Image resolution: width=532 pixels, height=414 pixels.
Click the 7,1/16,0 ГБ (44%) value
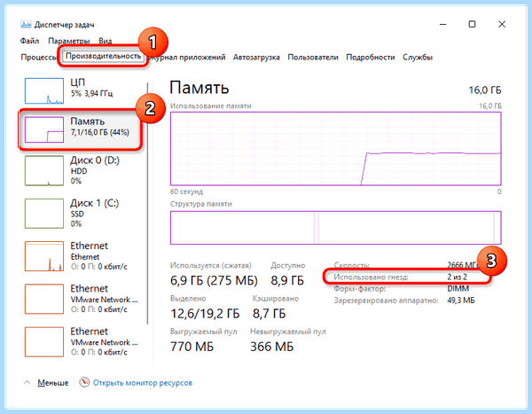tap(99, 132)
